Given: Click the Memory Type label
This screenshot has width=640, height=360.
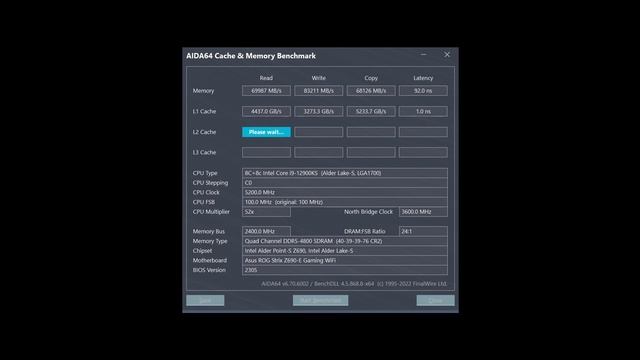Looking at the screenshot, I should pyautogui.click(x=210, y=241).
